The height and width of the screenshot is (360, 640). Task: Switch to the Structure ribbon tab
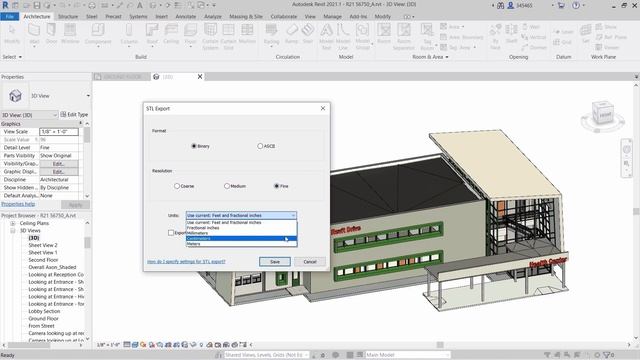[68, 16]
